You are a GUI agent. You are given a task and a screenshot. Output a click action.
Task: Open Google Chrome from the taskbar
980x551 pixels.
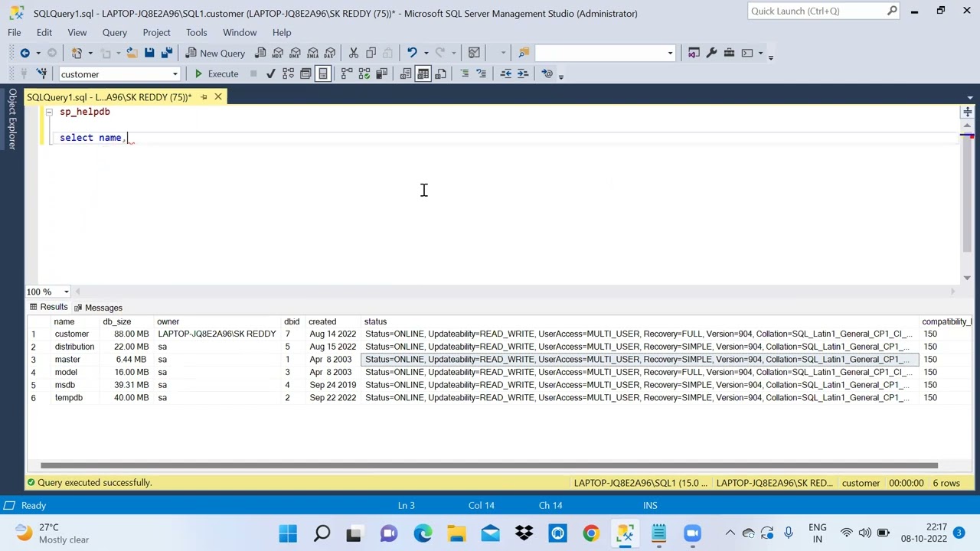pyautogui.click(x=591, y=533)
